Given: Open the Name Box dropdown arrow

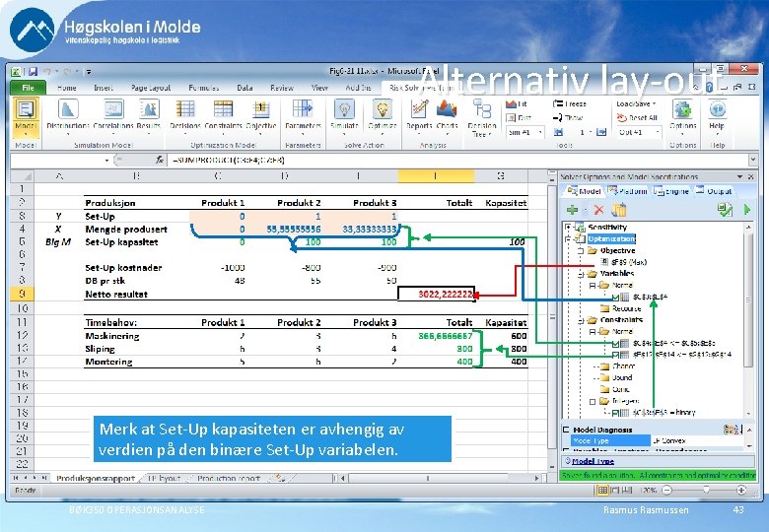Looking at the screenshot, I should pyautogui.click(x=106, y=161).
